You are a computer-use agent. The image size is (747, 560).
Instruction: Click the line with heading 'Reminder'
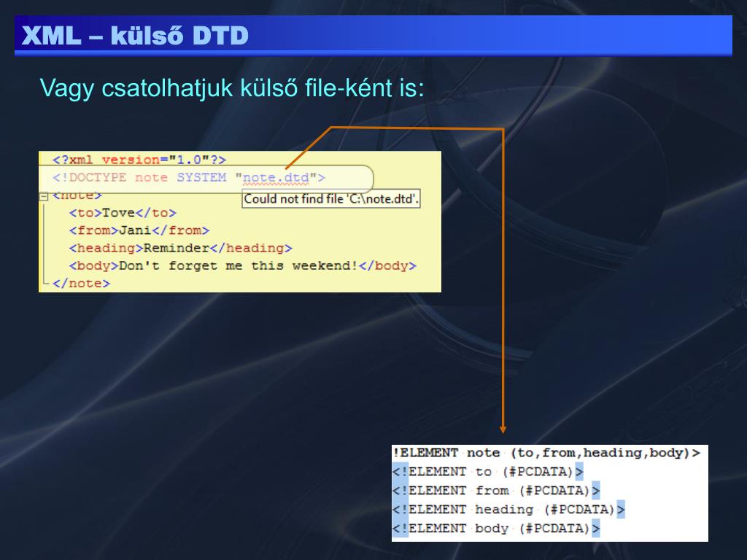click(x=181, y=248)
